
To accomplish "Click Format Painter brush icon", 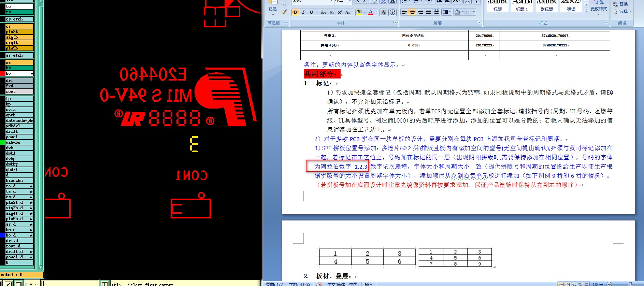I will pyautogui.click(x=284, y=12).
